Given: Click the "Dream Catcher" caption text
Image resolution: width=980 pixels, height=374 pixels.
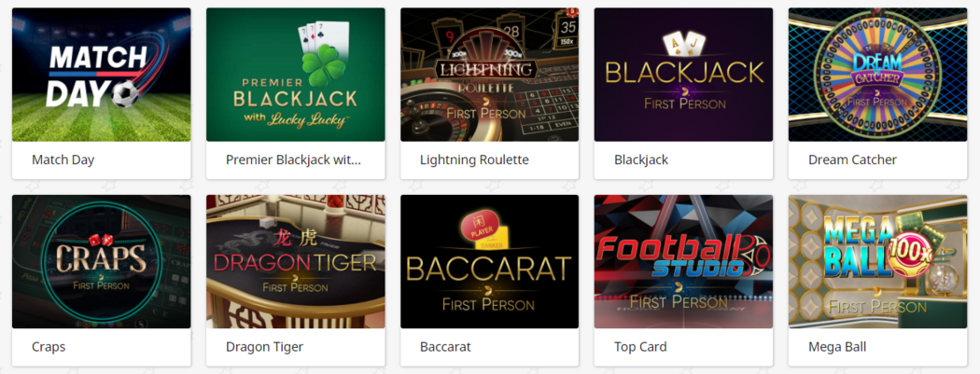Looking at the screenshot, I should (x=852, y=159).
